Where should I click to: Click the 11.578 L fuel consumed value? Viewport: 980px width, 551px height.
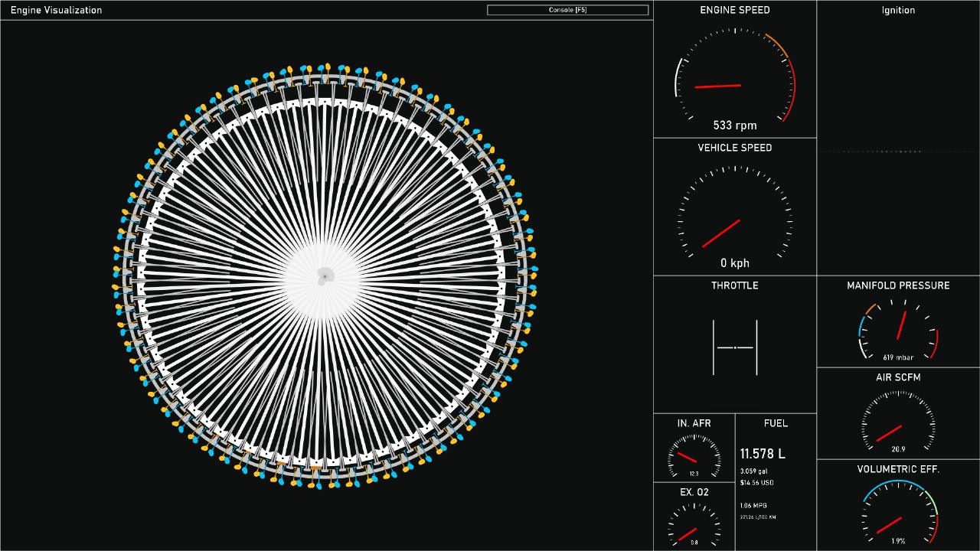pyautogui.click(x=763, y=454)
